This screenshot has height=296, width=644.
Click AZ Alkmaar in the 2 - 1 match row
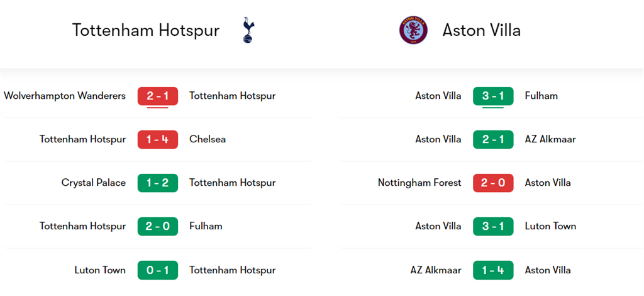(x=550, y=139)
